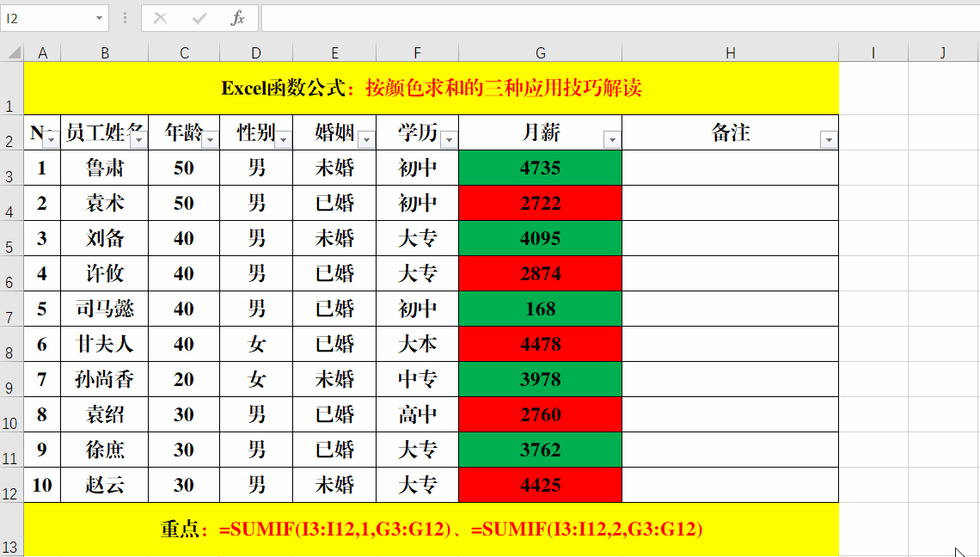Open the filter dropdown for 备注 column

pyautogui.click(x=829, y=140)
